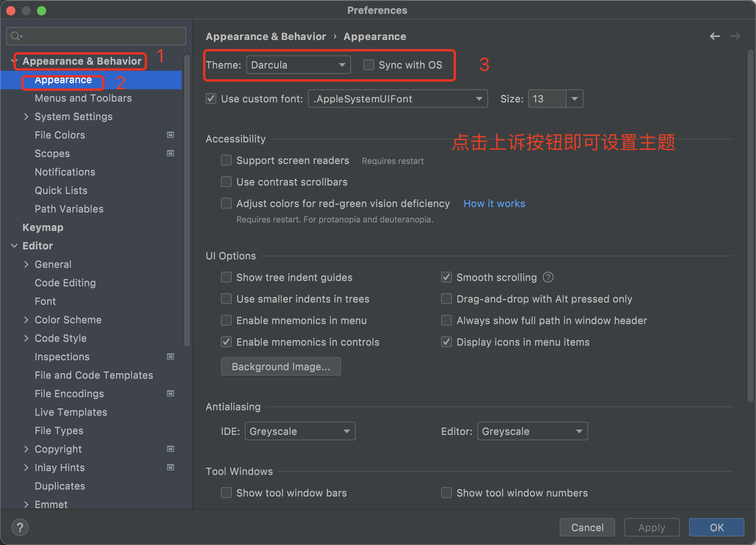
Task: Click the help question mark button
Action: tap(20, 527)
